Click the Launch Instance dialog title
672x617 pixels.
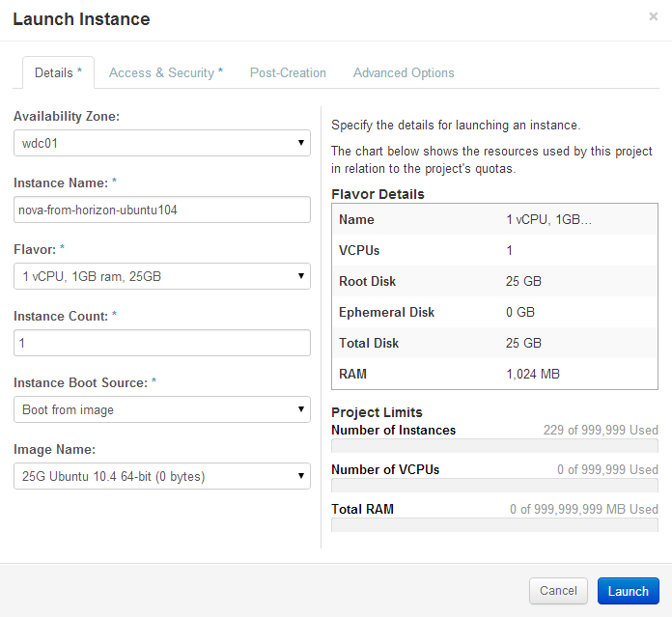(x=81, y=19)
